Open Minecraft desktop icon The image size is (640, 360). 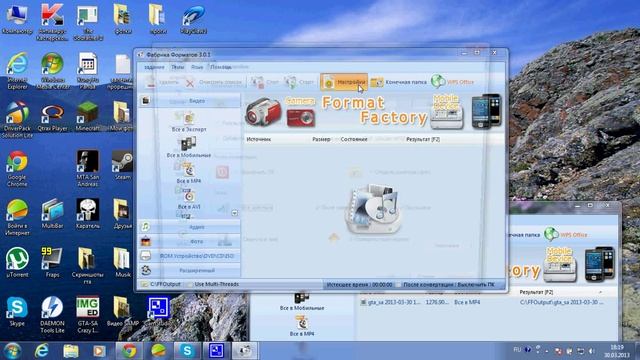click(88, 117)
